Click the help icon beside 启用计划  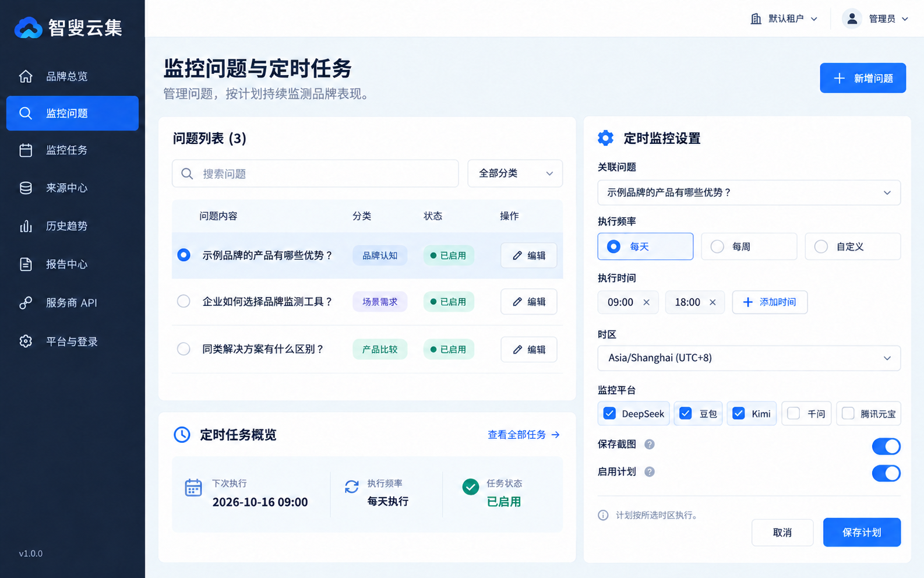click(650, 471)
